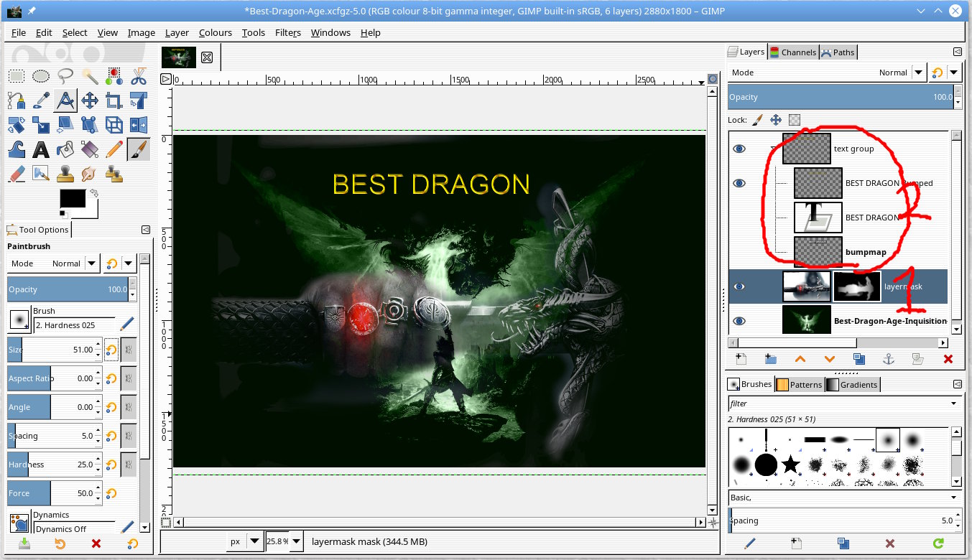Select the Colour Picker eyedropper tool
Image resolution: width=972 pixels, height=560 pixels.
(41, 100)
